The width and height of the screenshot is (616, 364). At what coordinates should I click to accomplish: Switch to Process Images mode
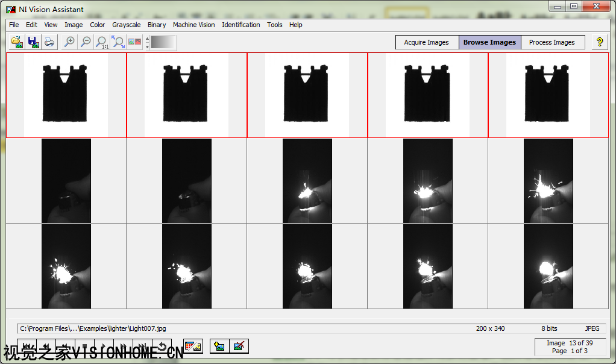552,42
